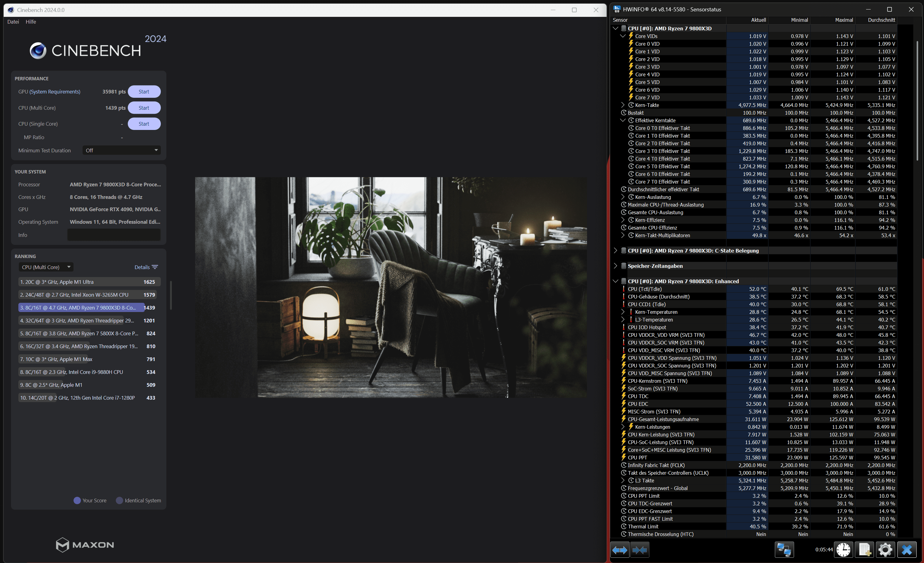Close sensors with the blue X icon

906,550
